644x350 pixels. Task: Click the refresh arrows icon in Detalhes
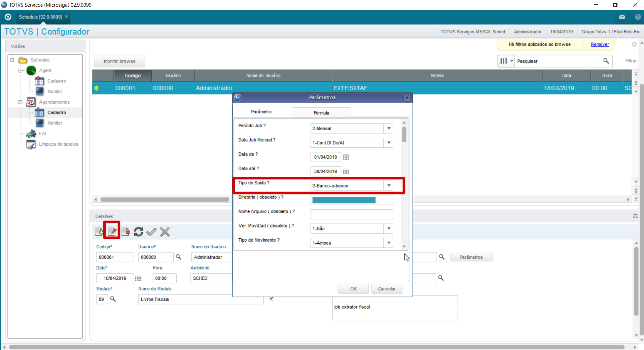(x=138, y=232)
